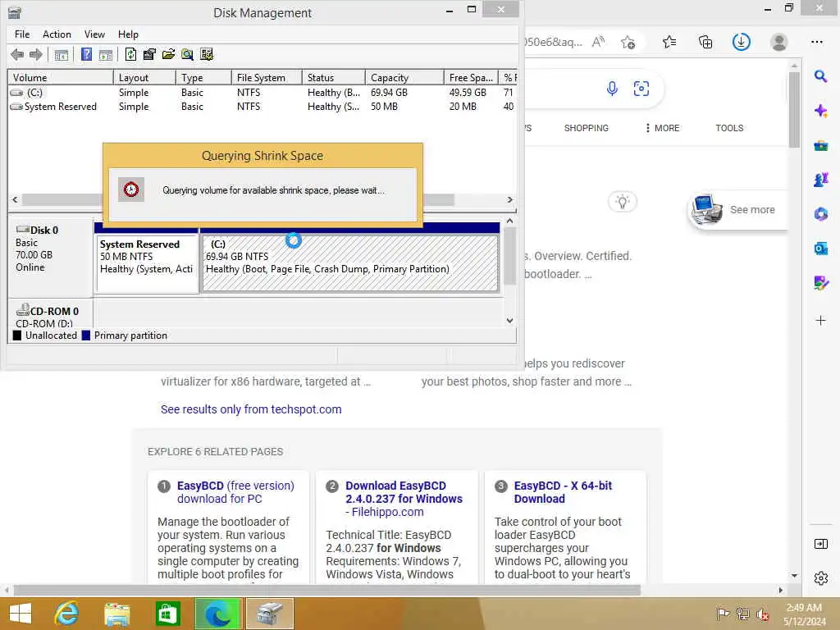
Task: Click the disk pane scroll-down arrow
Action: point(510,321)
